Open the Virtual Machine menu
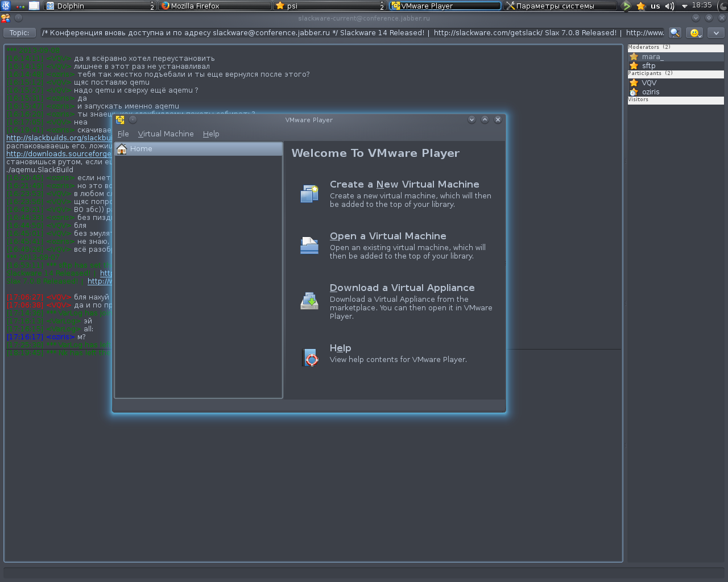728x582 pixels. pyautogui.click(x=166, y=134)
